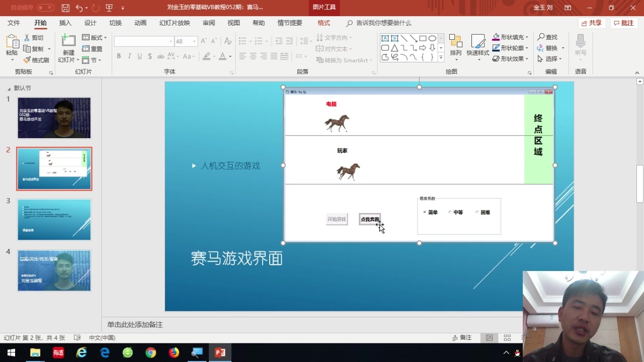644x362 pixels.
Task: Start slideshow from beginning icon
Action: pos(109,8)
